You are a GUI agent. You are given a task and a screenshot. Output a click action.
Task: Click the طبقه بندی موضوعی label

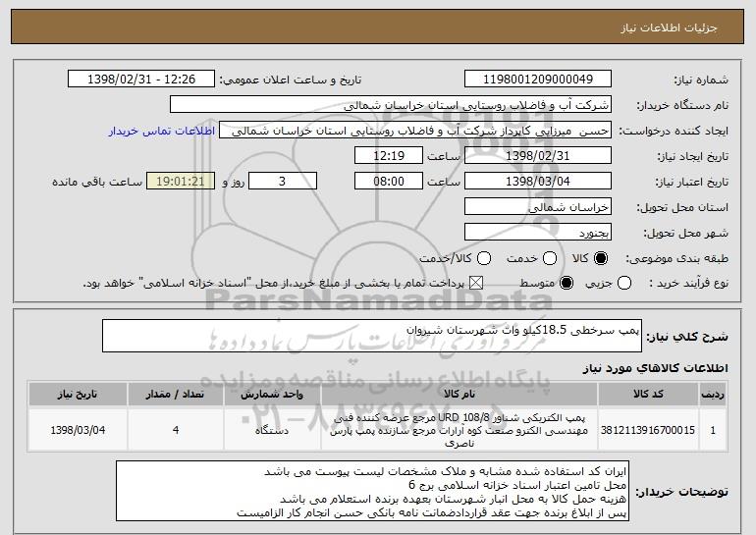click(x=676, y=259)
